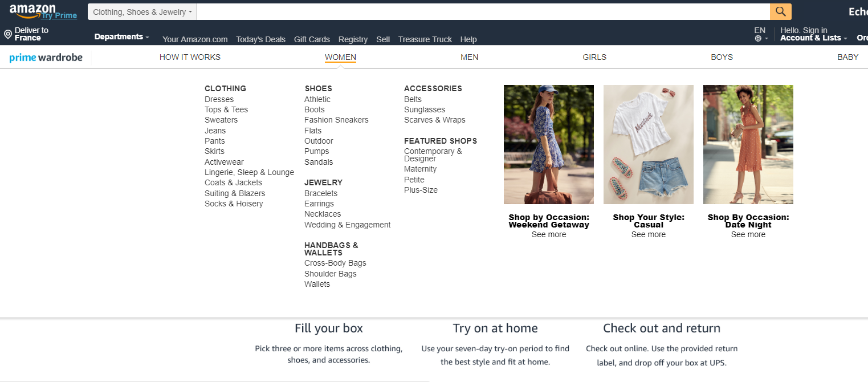This screenshot has height=382, width=868.
Task: Open Lingerie, Sleep & Lounge
Action: point(250,172)
